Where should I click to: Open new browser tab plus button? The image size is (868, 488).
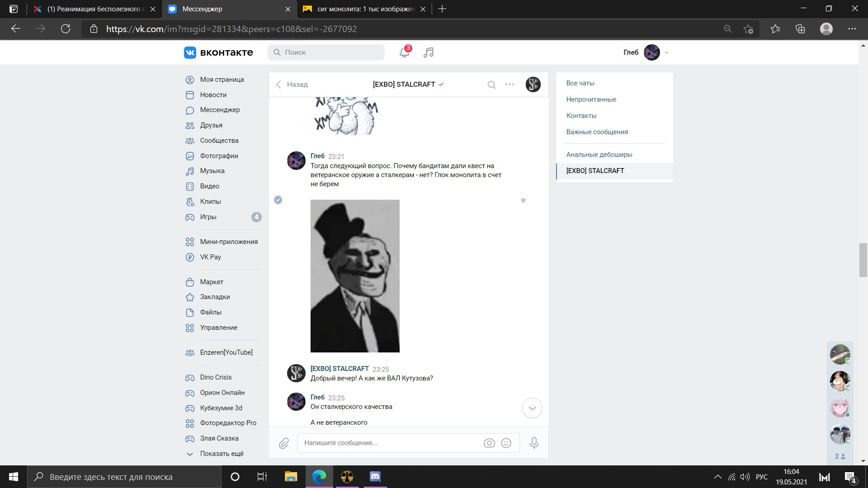coord(442,9)
